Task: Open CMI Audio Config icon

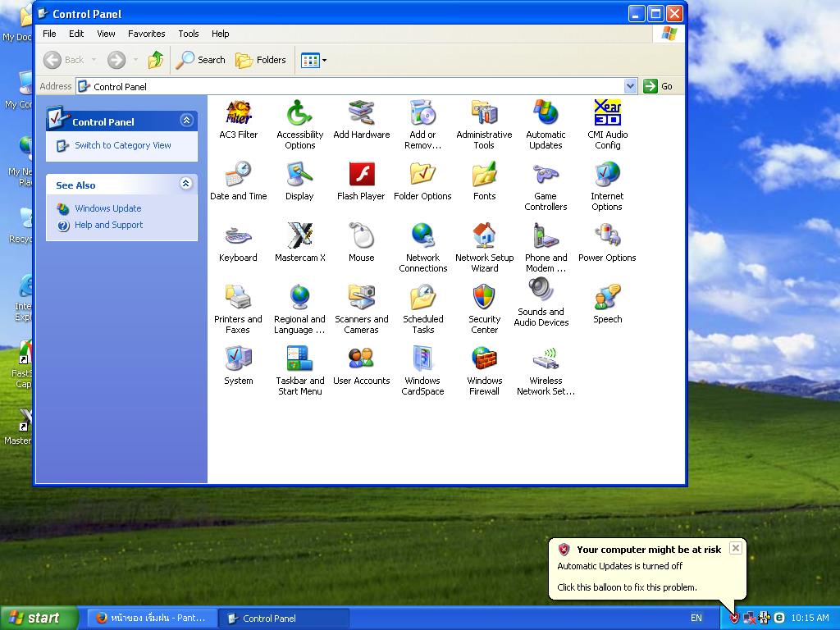Action: click(x=607, y=113)
